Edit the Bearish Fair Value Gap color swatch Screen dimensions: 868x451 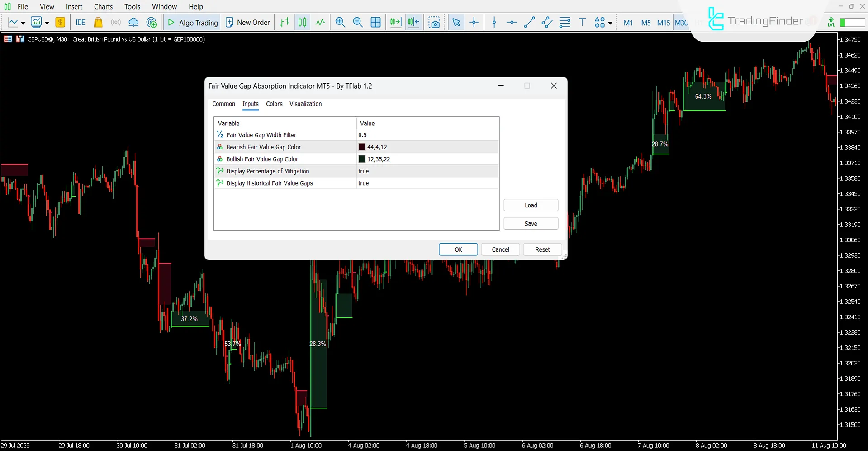click(x=362, y=147)
